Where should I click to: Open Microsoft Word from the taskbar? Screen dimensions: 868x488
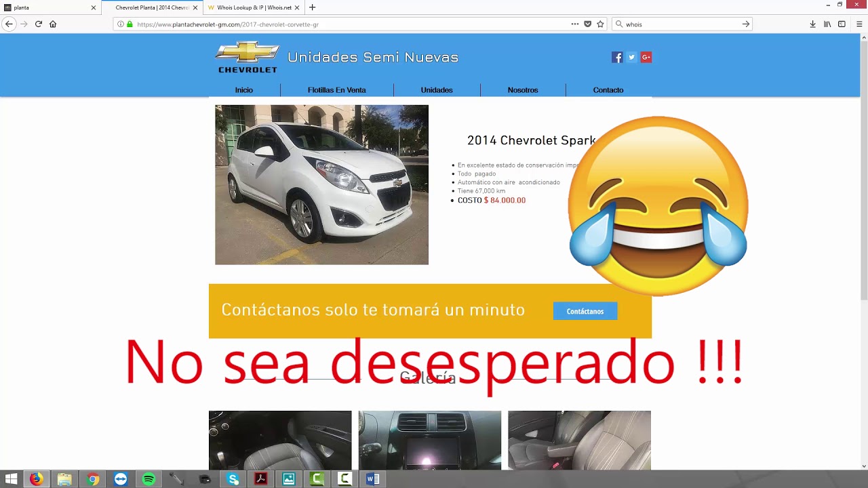(x=373, y=479)
